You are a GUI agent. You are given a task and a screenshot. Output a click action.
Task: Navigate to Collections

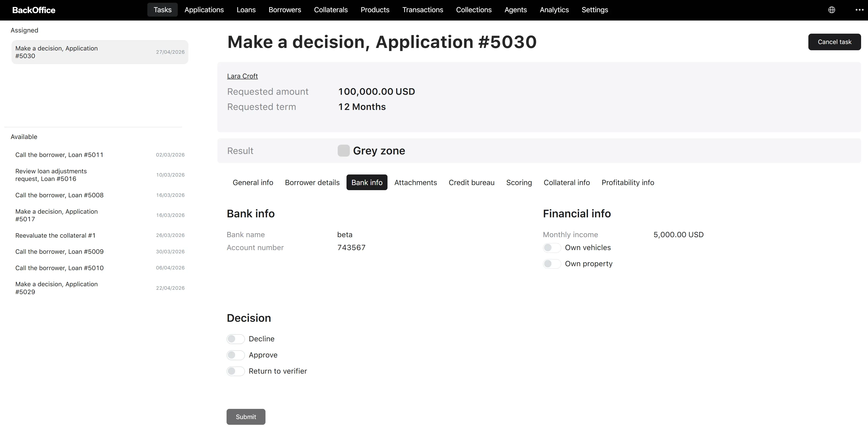[474, 10]
